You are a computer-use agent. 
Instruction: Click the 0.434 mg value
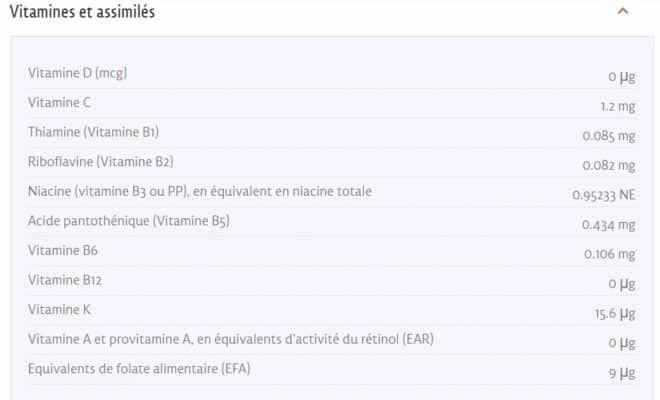click(609, 225)
